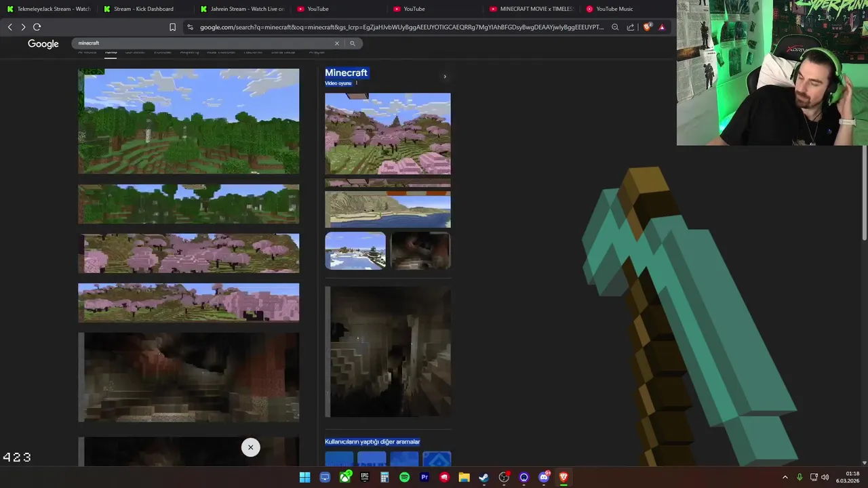Expand Minecraft panel with the chevron arrow
The width and height of the screenshot is (868, 488).
coord(445,77)
